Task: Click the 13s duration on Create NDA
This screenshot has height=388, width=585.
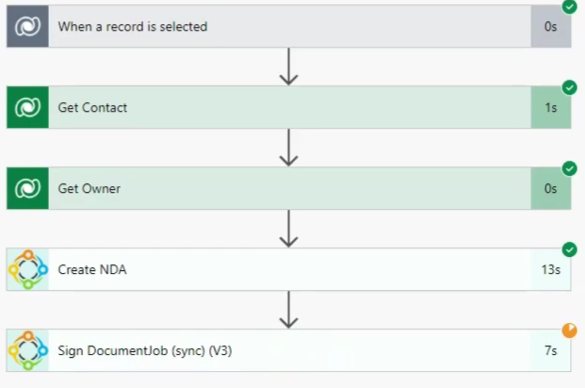Action: pyautogui.click(x=551, y=270)
